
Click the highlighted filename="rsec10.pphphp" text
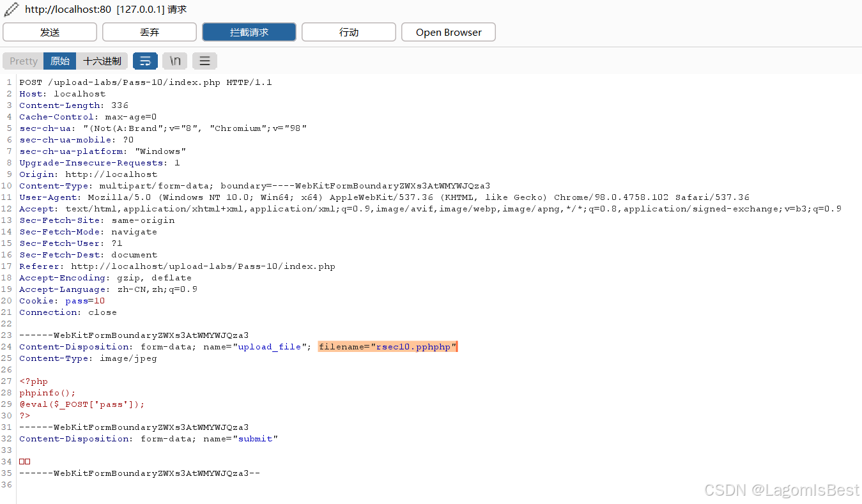pos(388,347)
